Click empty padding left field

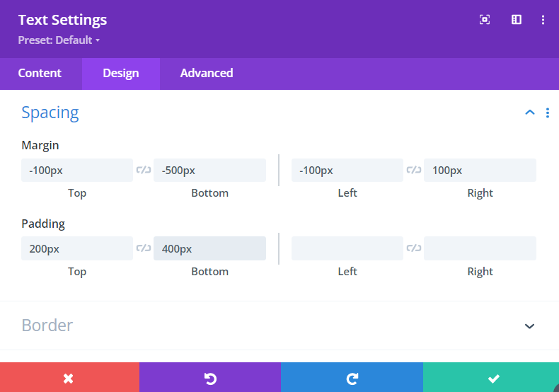(x=347, y=248)
